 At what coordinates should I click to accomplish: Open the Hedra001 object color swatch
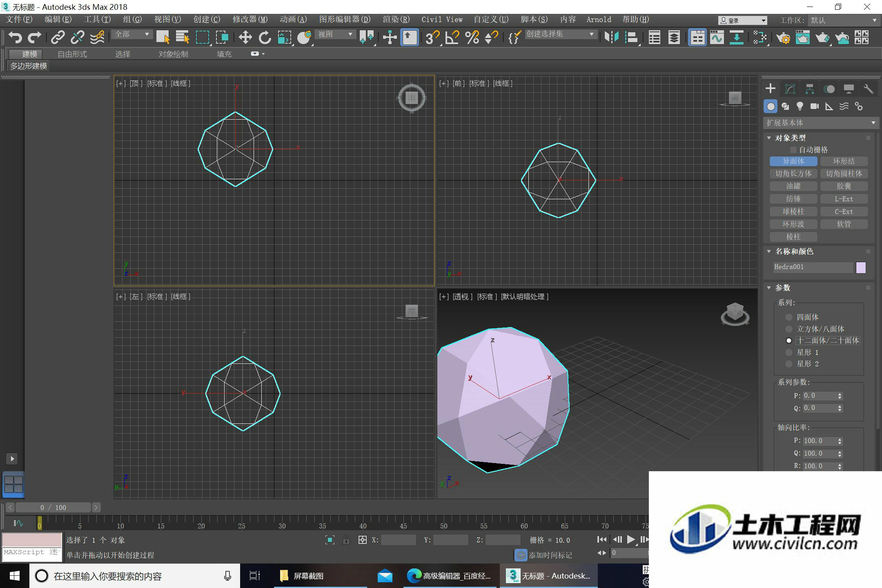[x=861, y=267]
